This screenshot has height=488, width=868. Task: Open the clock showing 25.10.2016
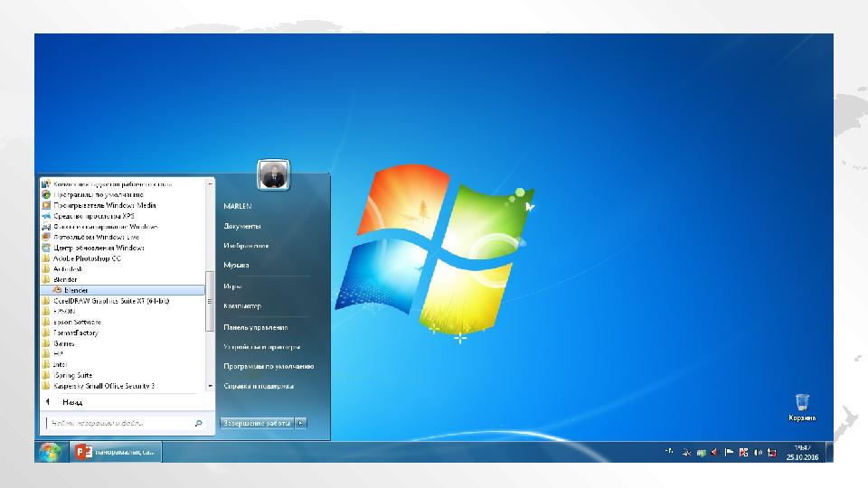(802, 453)
